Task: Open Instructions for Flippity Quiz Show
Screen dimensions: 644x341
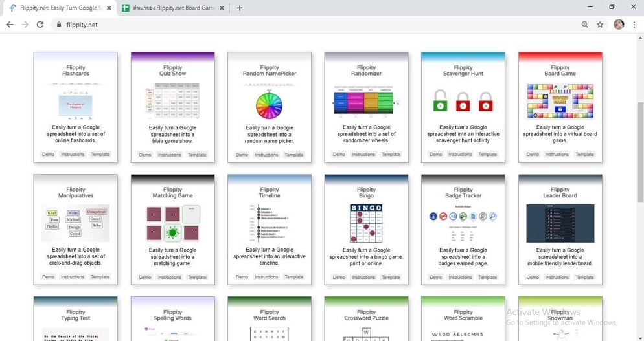Action: (170, 155)
